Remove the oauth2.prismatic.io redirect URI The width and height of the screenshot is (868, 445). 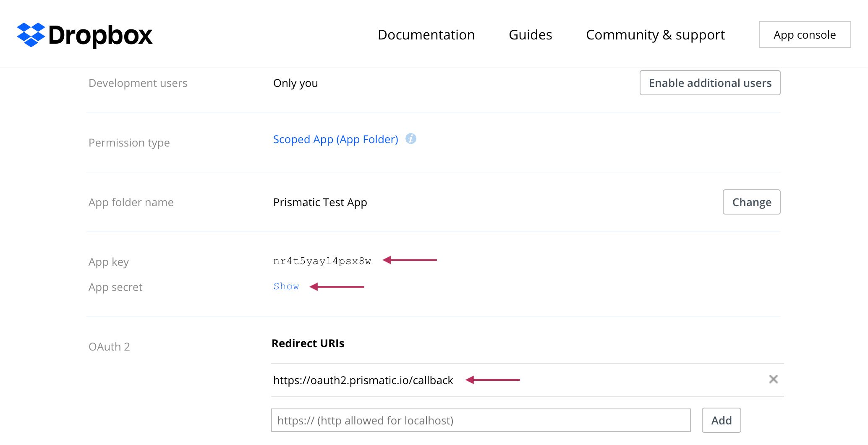(x=774, y=379)
